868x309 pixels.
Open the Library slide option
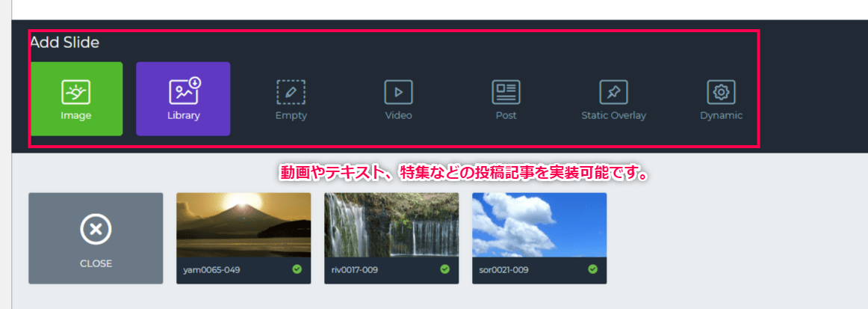183,99
